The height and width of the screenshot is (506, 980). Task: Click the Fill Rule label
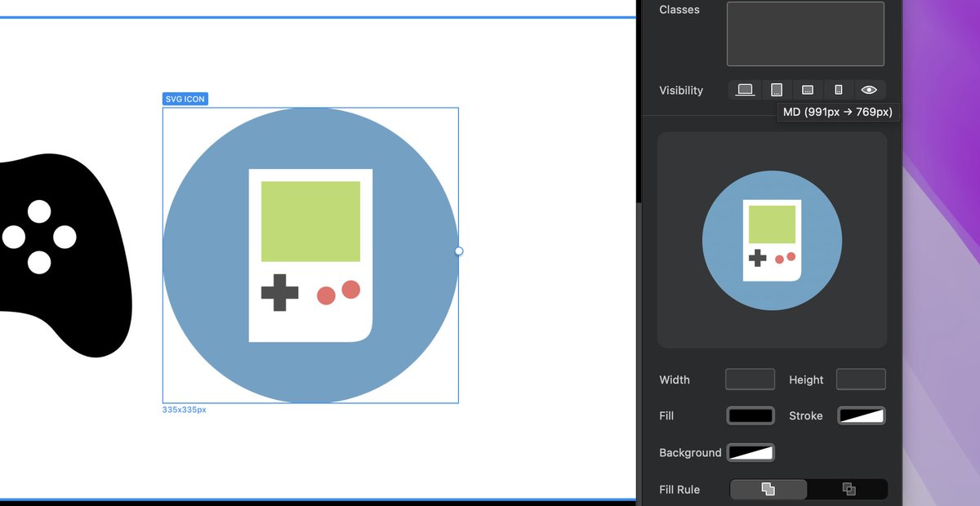tap(679, 490)
